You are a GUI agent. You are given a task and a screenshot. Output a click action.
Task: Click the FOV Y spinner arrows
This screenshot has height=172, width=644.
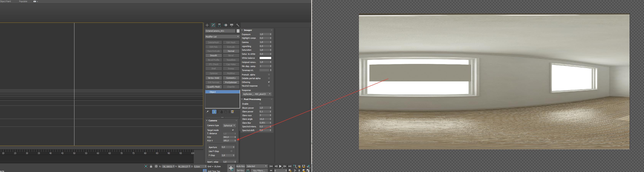[235, 141]
